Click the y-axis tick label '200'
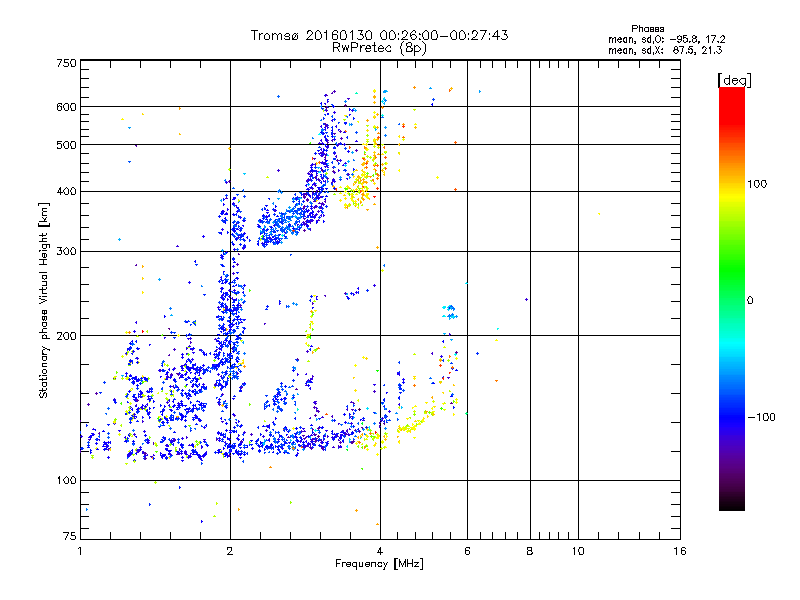The image size is (800, 600). pos(66,336)
